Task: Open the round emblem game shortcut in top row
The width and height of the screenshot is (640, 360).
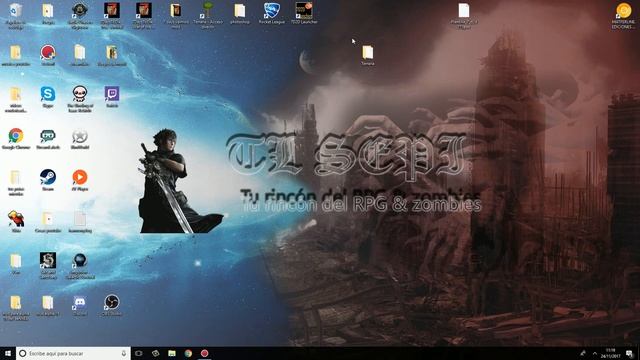Action: tap(80, 11)
